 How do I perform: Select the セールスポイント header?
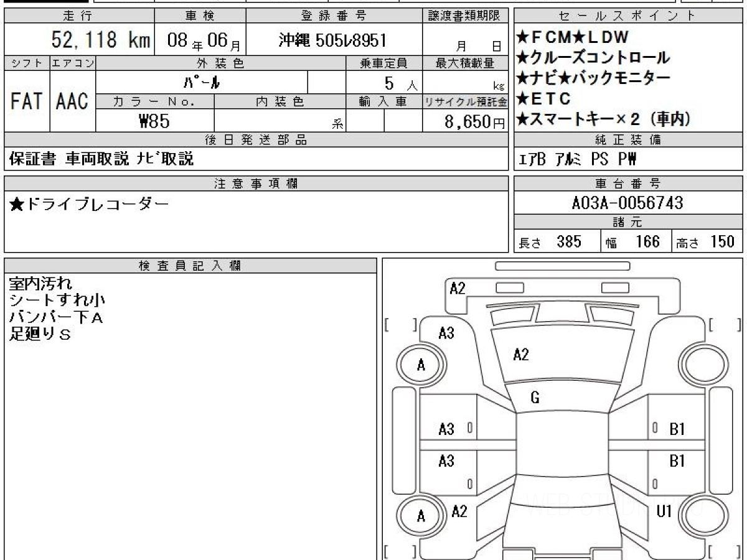[x=627, y=16]
